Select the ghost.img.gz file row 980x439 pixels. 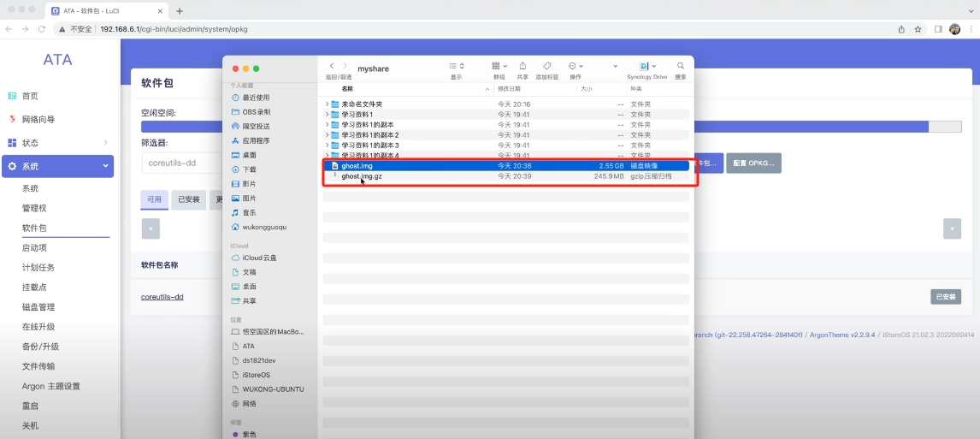tap(506, 176)
